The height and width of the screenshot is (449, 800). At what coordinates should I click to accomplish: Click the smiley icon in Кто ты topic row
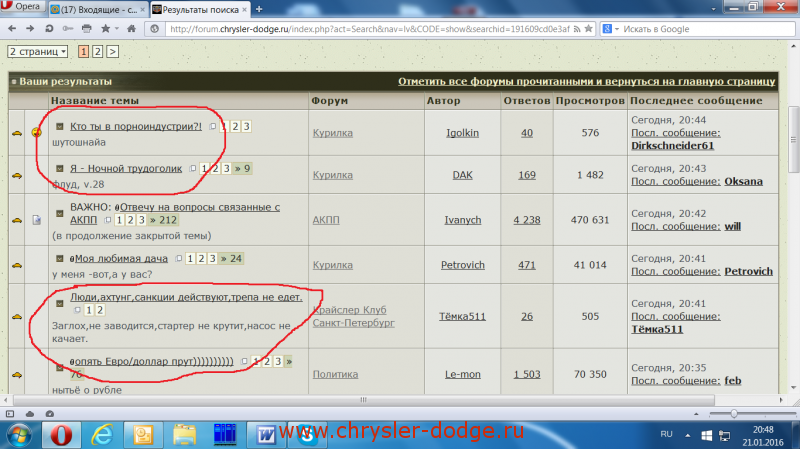(x=36, y=133)
